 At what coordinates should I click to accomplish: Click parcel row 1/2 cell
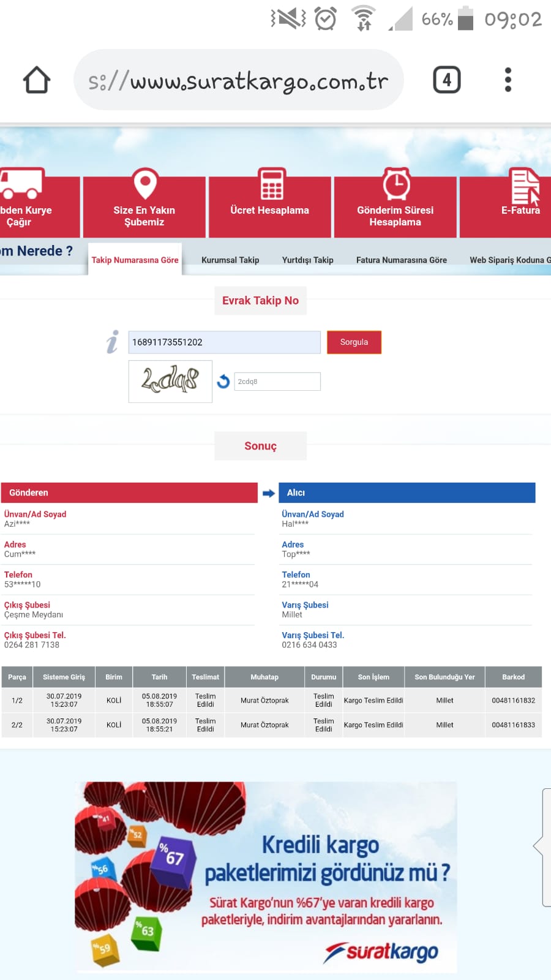[x=17, y=700]
